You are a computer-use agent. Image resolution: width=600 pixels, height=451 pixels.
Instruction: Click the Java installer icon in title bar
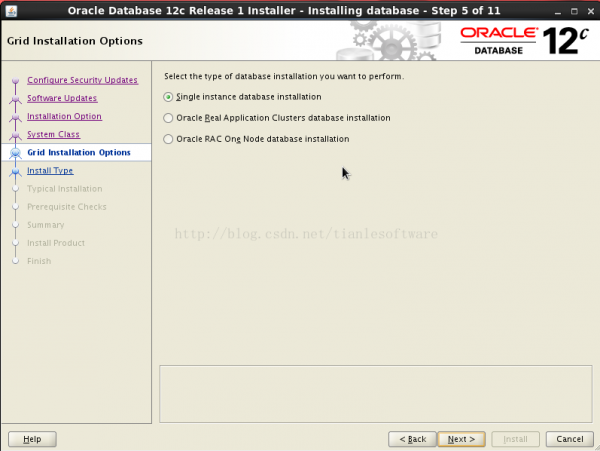click(x=11, y=11)
